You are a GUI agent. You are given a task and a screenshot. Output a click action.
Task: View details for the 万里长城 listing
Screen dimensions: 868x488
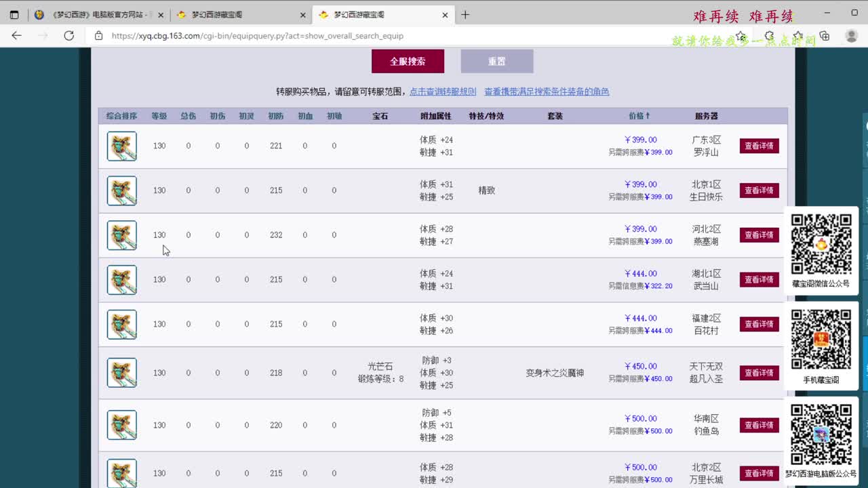coord(759,473)
